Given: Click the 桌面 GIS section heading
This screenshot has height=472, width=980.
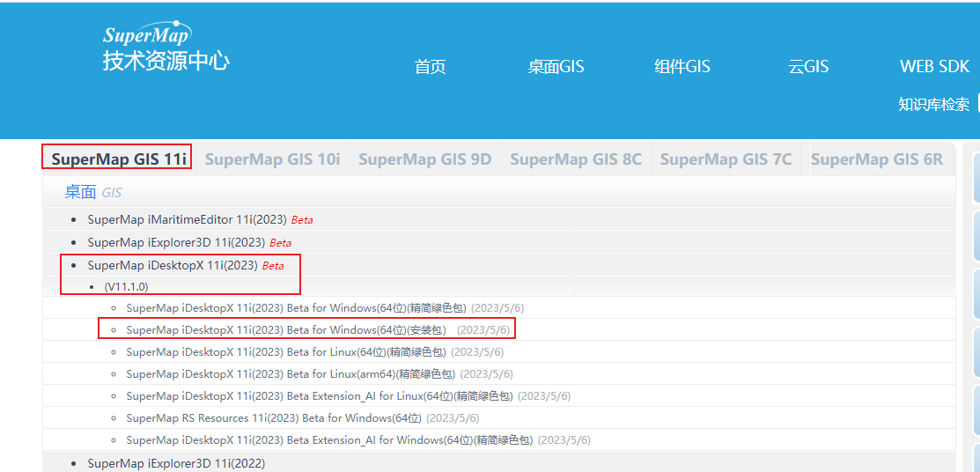Looking at the screenshot, I should click(x=93, y=193).
